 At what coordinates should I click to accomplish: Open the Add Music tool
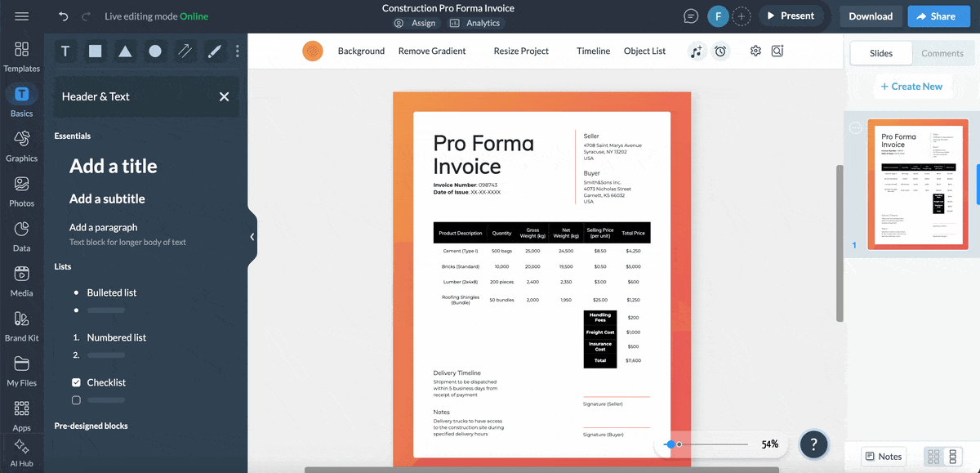696,51
